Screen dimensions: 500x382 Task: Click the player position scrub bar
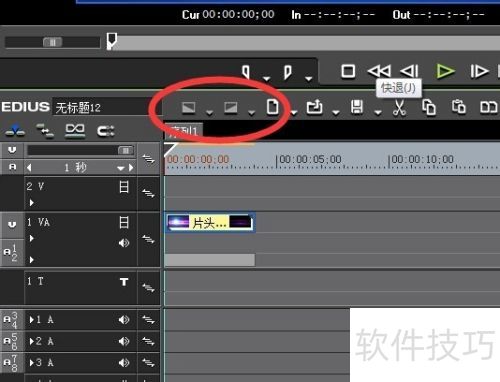tap(303, 43)
